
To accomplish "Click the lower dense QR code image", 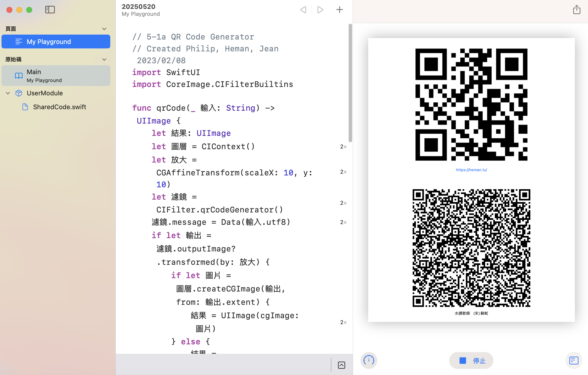I will (471, 248).
